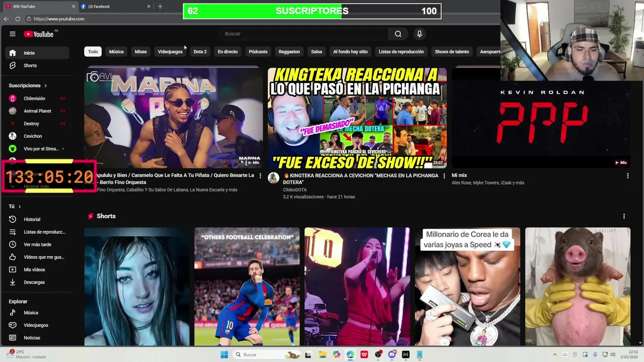Filter home feed by Mixes chip
Image resolution: width=644 pixels, height=362 pixels.
141,52
